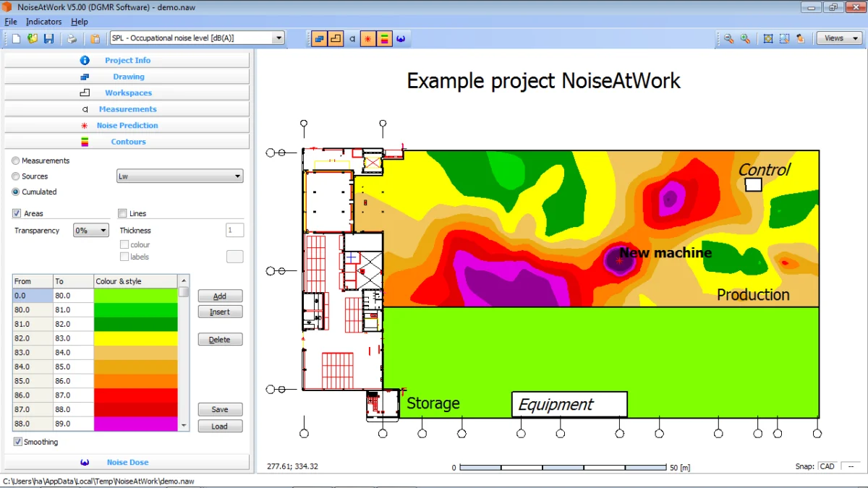Click the Thickness value input field
Screen dimensions: 868x488
[235, 230]
